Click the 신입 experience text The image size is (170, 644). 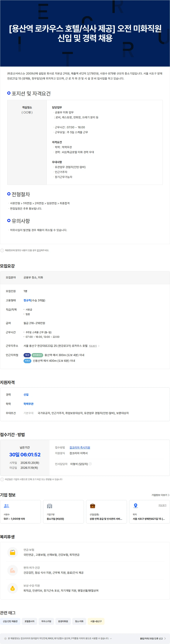pyautogui.click(x=26, y=394)
